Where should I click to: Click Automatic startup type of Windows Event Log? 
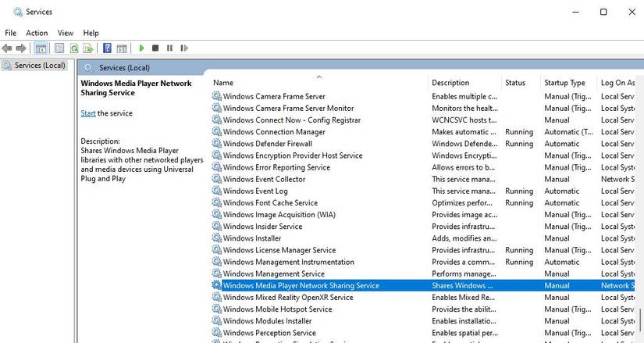(x=562, y=191)
